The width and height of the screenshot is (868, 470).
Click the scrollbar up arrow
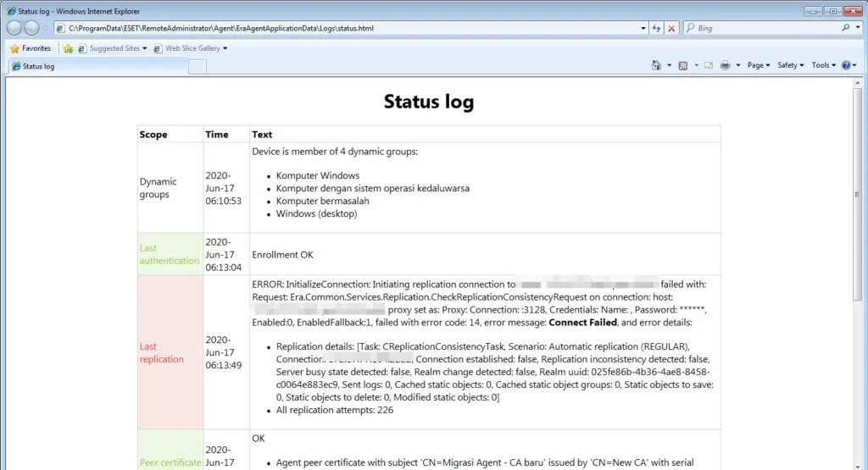(x=858, y=83)
